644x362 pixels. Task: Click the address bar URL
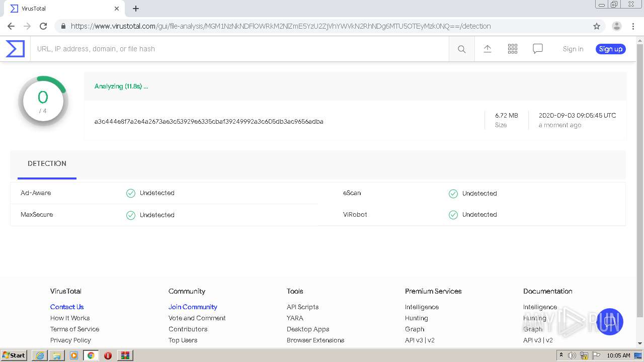(x=281, y=26)
